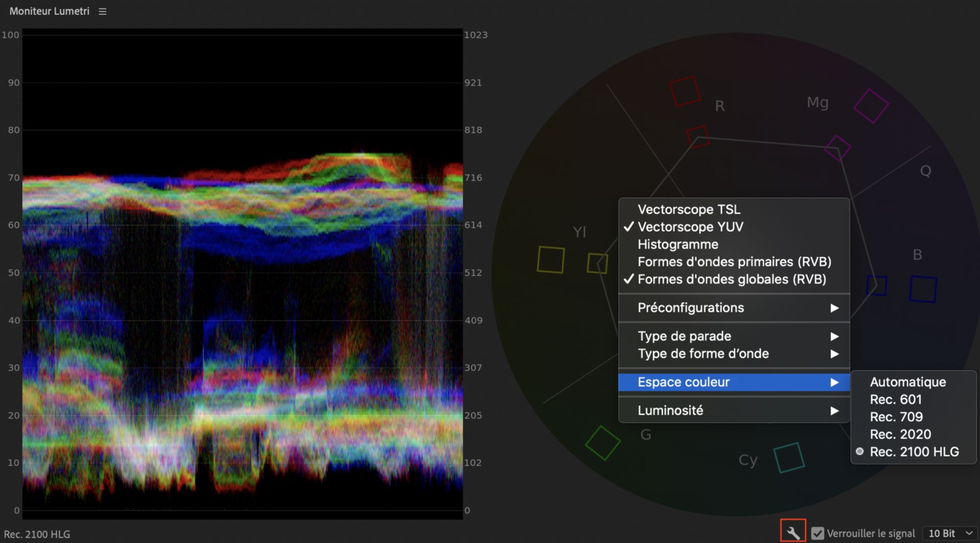Image resolution: width=980 pixels, height=543 pixels.
Task: Select Rec. 2020 color space
Action: 900,434
